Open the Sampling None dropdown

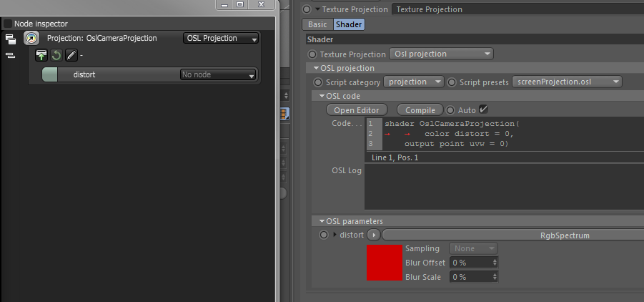click(474, 248)
